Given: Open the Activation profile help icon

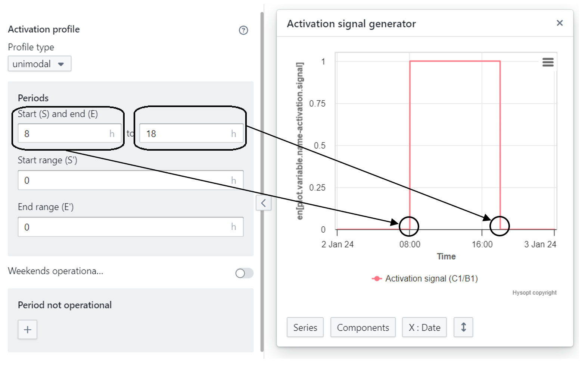Looking at the screenshot, I should [243, 30].
